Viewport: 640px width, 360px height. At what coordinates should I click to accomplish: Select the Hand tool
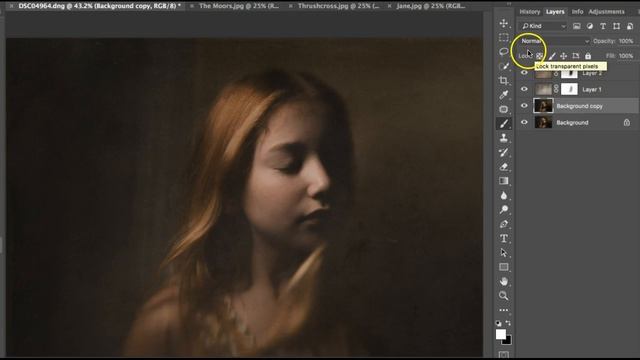tap(504, 281)
